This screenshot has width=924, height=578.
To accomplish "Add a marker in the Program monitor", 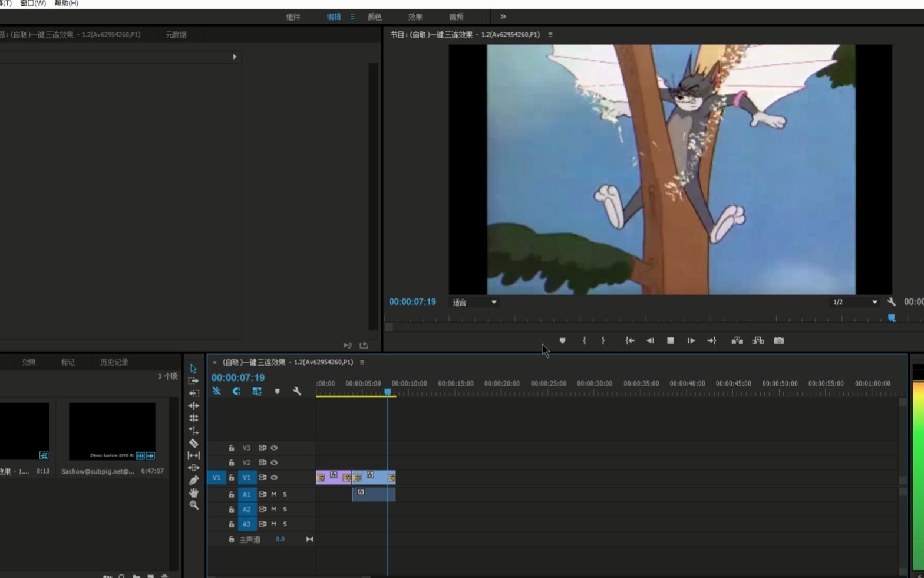I will [x=562, y=341].
